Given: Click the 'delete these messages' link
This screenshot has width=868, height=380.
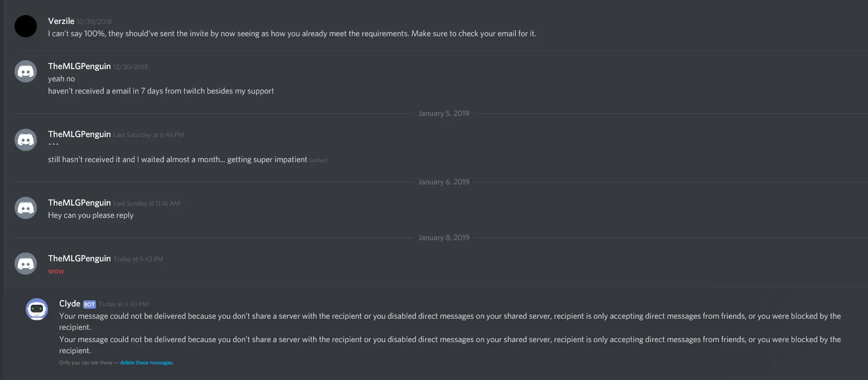Looking at the screenshot, I should click(147, 363).
